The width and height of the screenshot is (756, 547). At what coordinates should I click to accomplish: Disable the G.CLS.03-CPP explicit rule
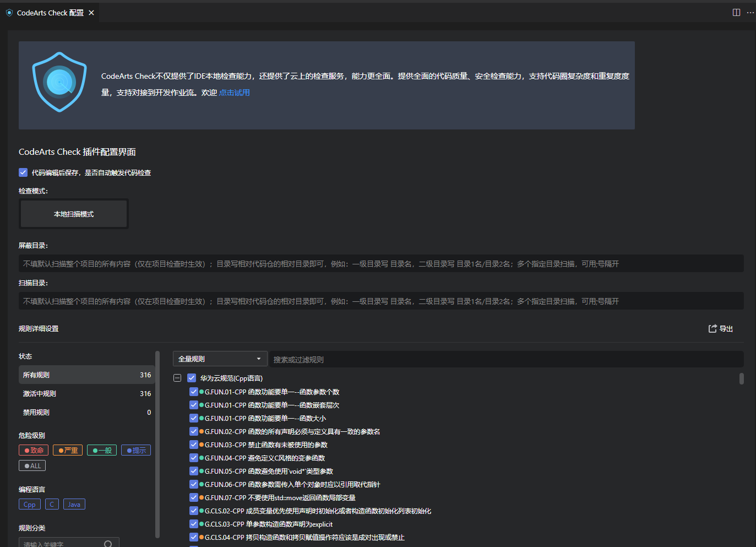pos(194,524)
